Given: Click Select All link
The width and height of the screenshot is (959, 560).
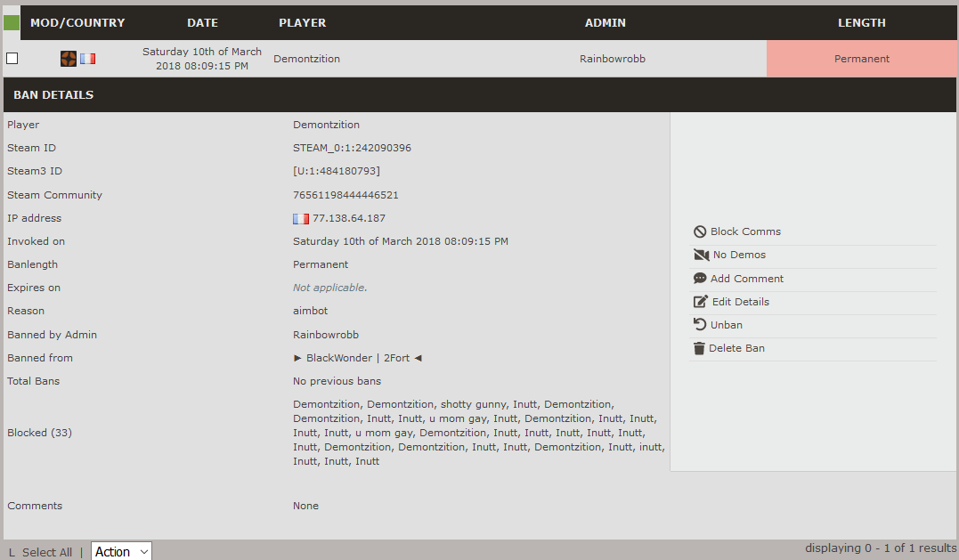Looking at the screenshot, I should tap(47, 552).
